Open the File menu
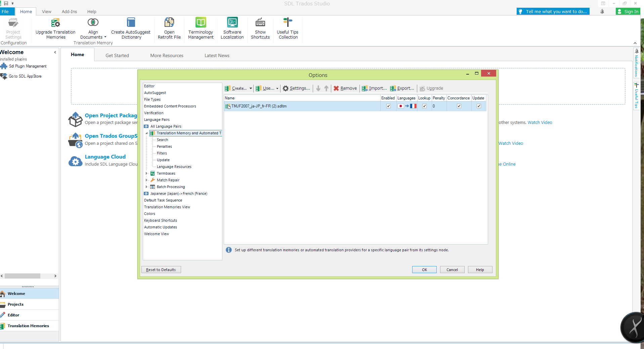The image size is (644, 349). (x=6, y=11)
